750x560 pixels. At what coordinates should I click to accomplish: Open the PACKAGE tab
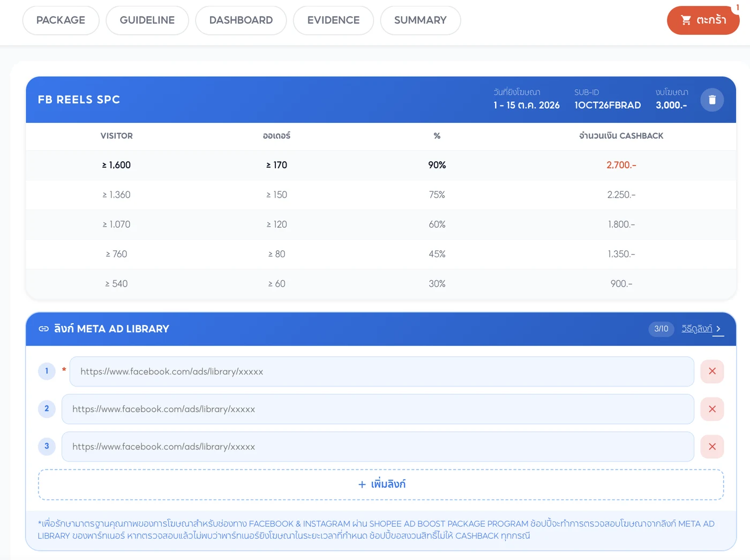[x=61, y=20]
